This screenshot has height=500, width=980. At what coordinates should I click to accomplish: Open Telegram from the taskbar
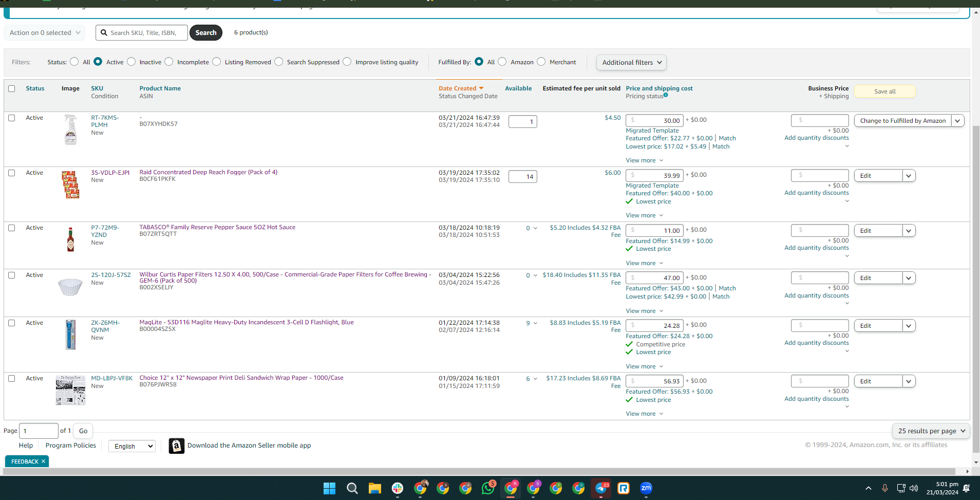pos(601,488)
